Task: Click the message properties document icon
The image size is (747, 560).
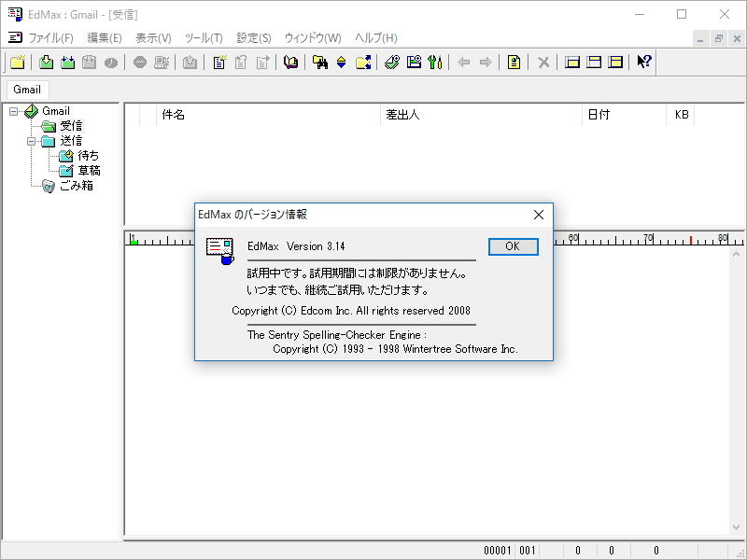Action: click(x=514, y=62)
